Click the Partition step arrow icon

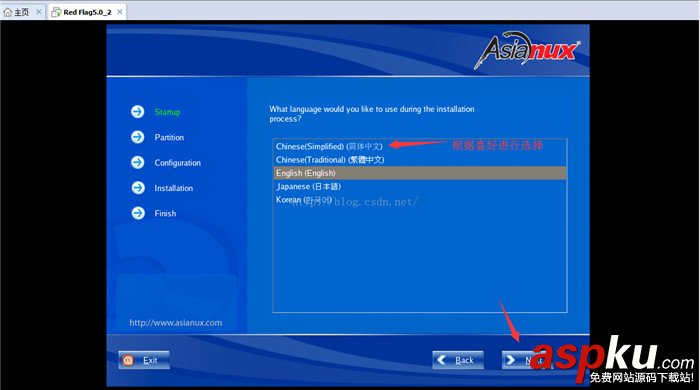pos(138,137)
